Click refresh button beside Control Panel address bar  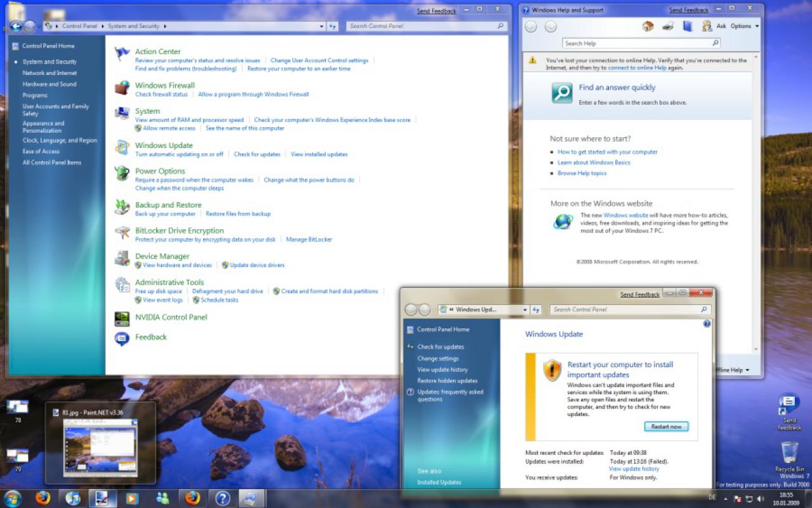(333, 26)
